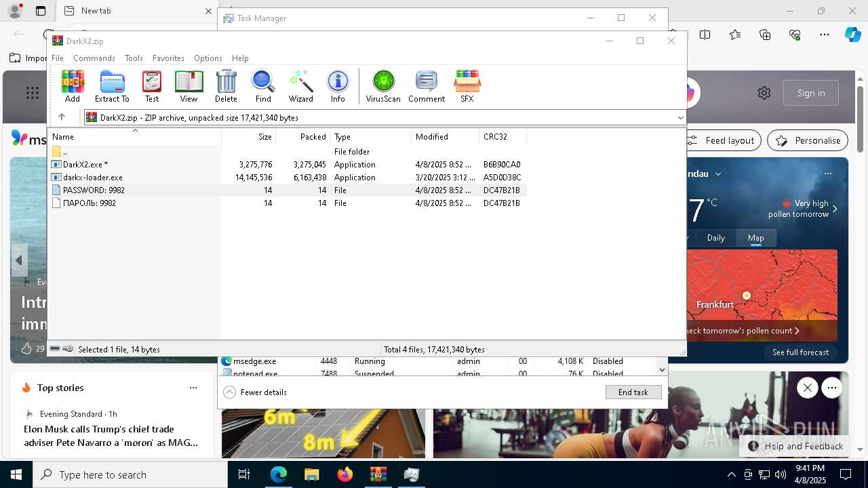Screen dimensions: 868x488
Task: Open Elon Musk Navarro news headline
Action: tap(111, 436)
